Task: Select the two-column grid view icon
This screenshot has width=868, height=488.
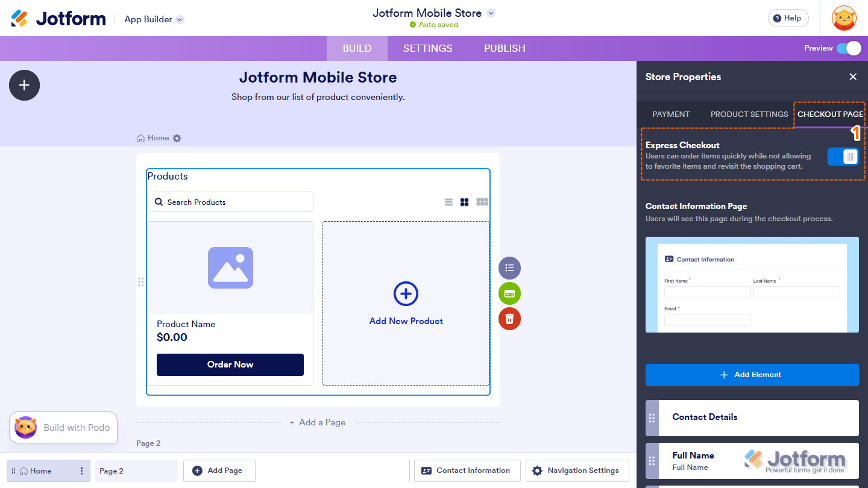Action: pos(465,202)
